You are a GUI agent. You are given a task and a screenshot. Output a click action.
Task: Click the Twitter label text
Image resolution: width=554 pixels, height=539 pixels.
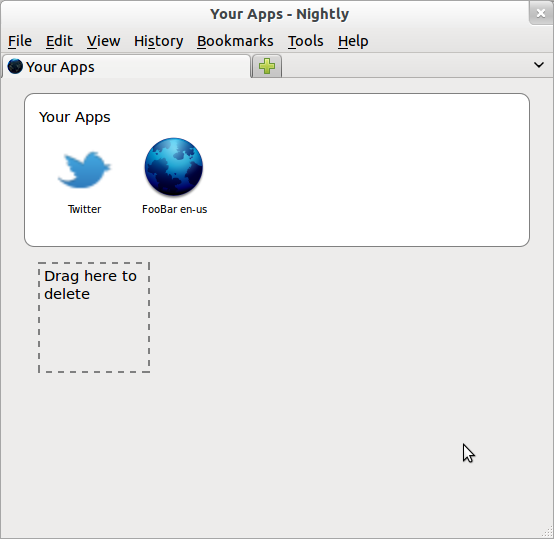pyautogui.click(x=84, y=209)
